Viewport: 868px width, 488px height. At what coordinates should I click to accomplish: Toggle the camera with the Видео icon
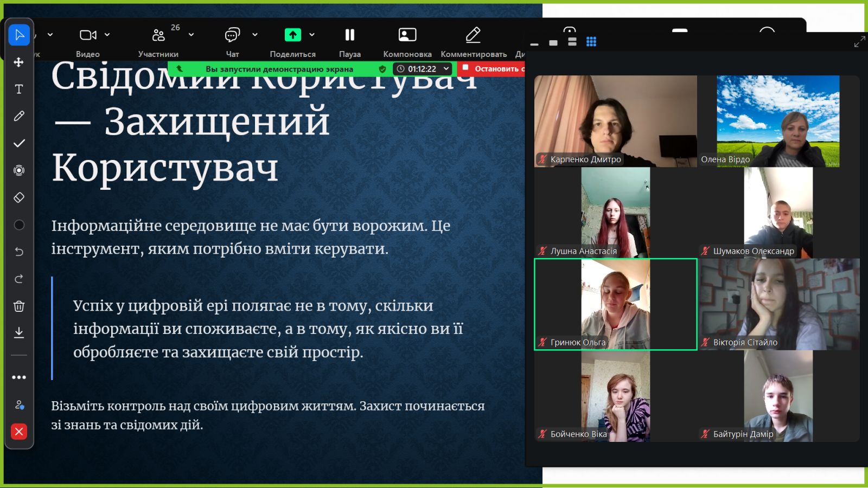tap(87, 35)
